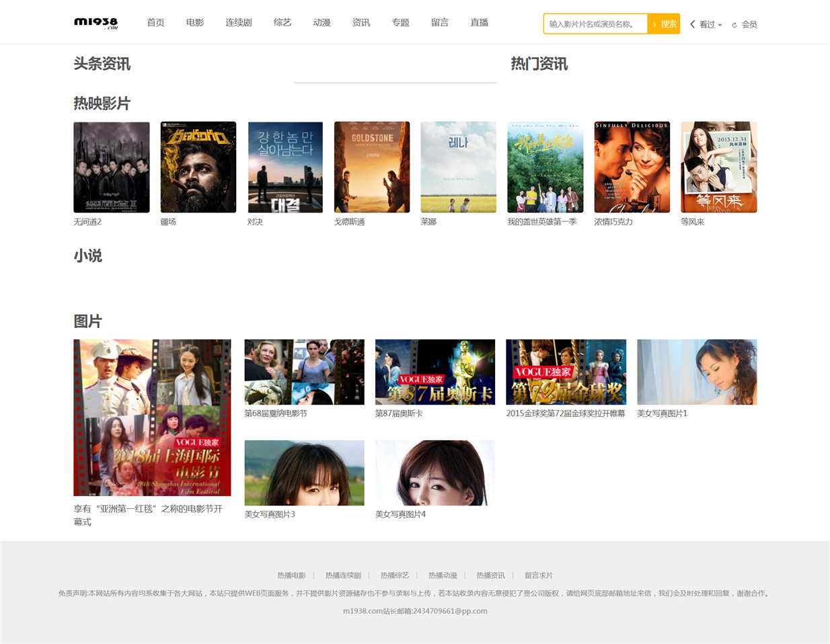Image resolution: width=830 pixels, height=644 pixels.
Task: Open the Goldstone 戈德斯通 poster
Action: (x=372, y=167)
